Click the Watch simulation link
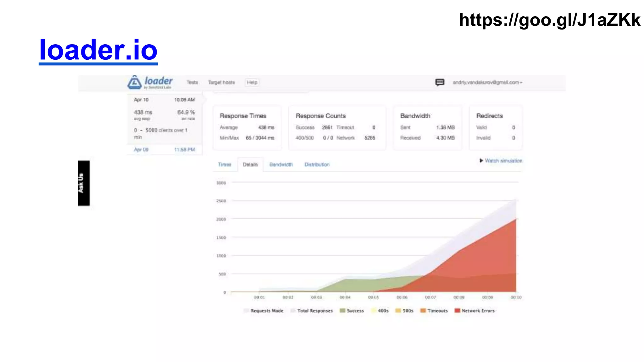 coord(503,161)
